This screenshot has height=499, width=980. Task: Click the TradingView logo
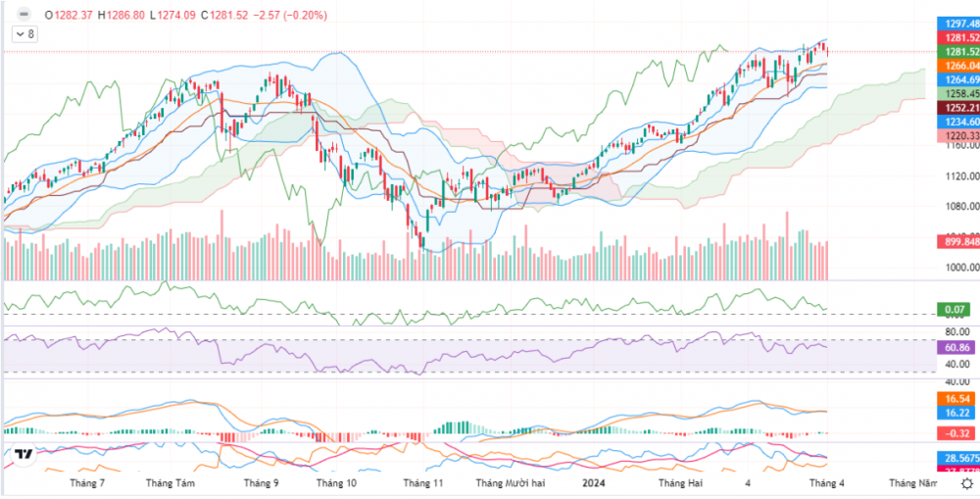[x=23, y=455]
